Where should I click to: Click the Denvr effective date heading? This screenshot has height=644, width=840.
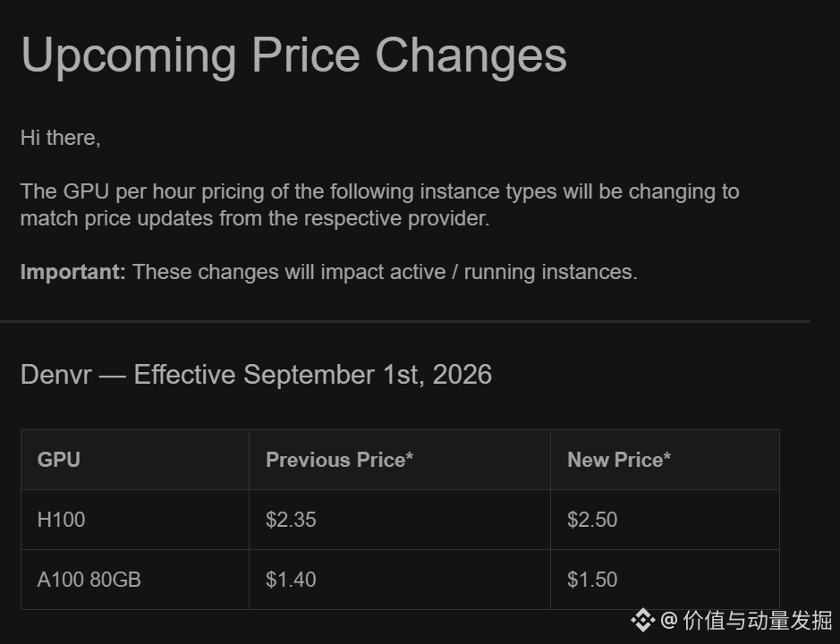(256, 375)
